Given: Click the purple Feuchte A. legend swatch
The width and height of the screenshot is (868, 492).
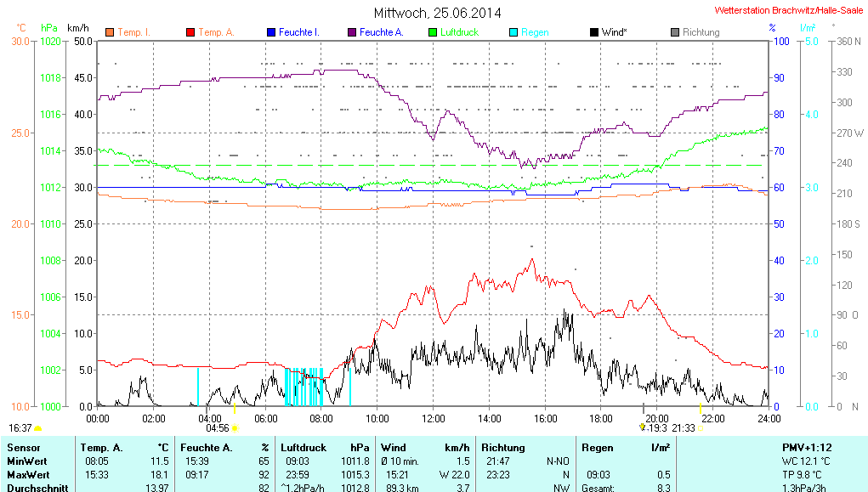Looking at the screenshot, I should pos(352,32).
